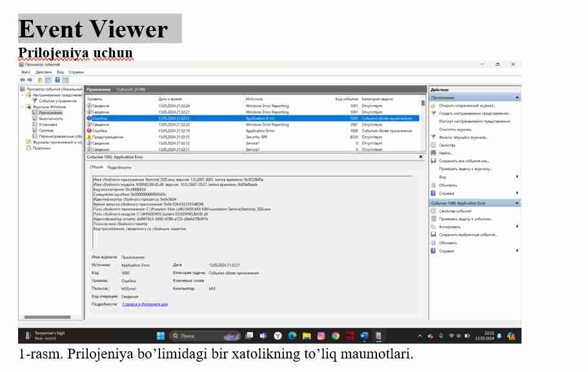
Task: Open Microsoft Edge from the taskbar
Action: 292,336
